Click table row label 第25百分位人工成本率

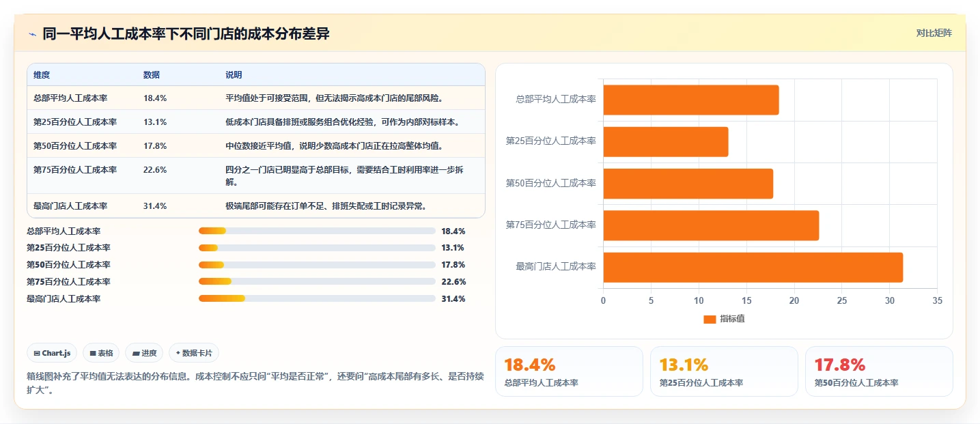pyautogui.click(x=75, y=122)
